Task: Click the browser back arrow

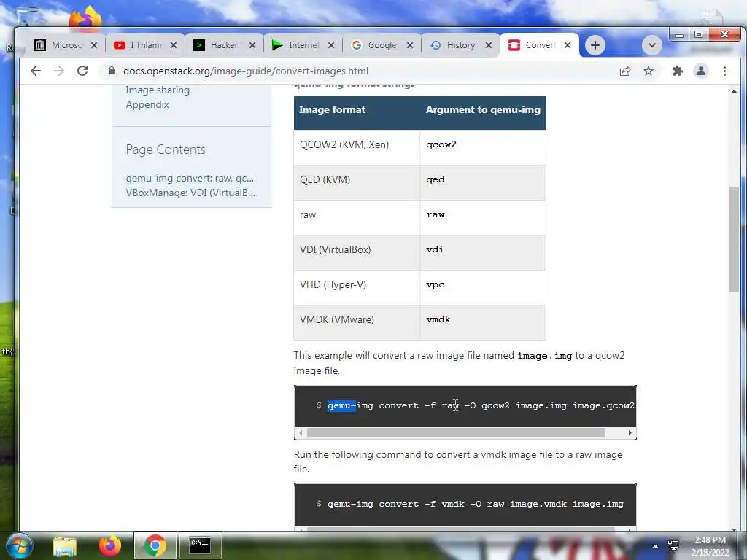Action: click(x=36, y=71)
